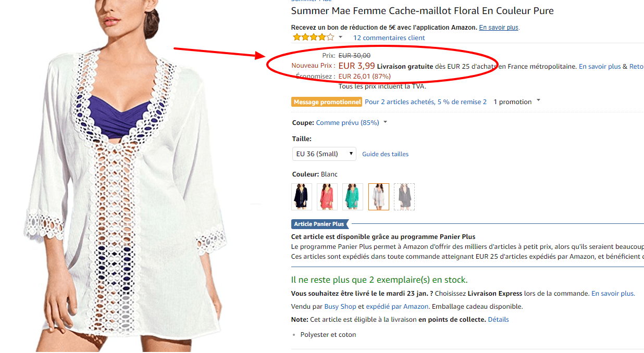Image resolution: width=644 pixels, height=353 pixels.
Task: Click the star rating icons
Action: pos(313,37)
